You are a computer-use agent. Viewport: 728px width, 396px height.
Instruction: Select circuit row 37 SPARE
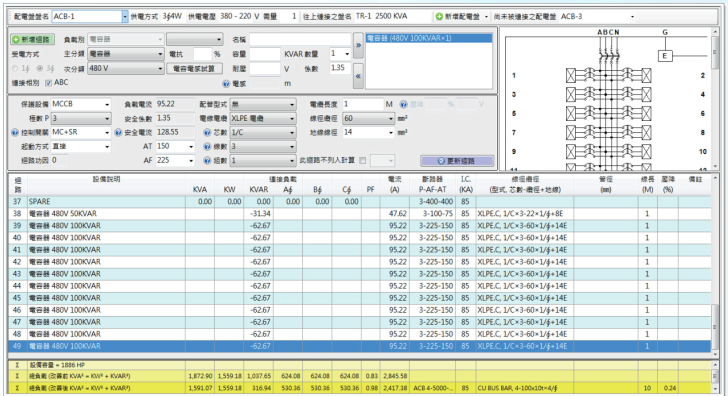tap(359, 201)
